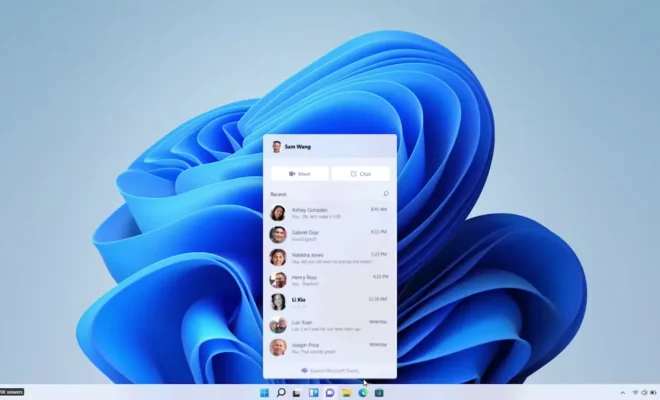Start a new conversation with Chat button
This screenshot has width=660, height=400.
coord(361,173)
